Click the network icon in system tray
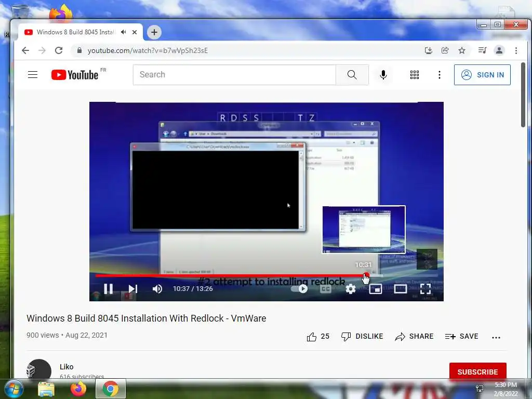The width and height of the screenshot is (532, 399). [x=480, y=389]
